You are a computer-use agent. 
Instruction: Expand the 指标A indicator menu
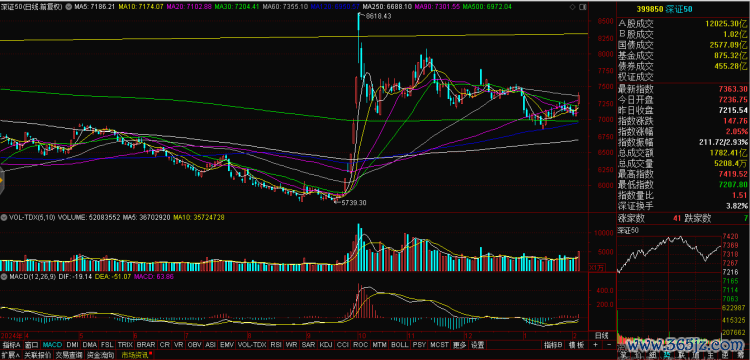coord(11,344)
